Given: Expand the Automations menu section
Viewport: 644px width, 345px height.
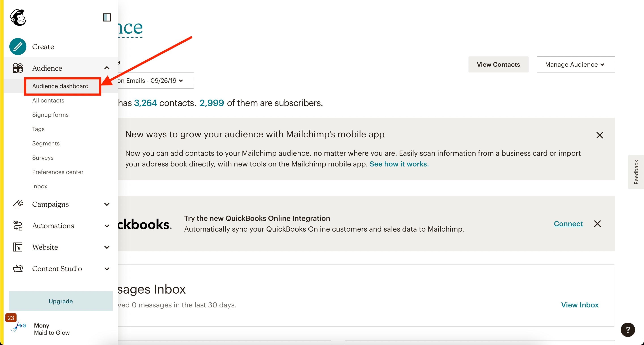Looking at the screenshot, I should click(x=107, y=226).
